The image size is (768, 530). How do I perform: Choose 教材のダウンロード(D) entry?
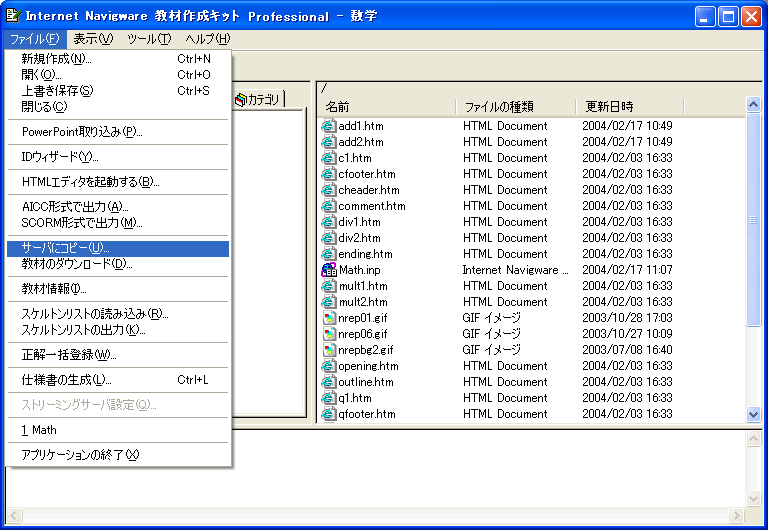click(x=118, y=264)
